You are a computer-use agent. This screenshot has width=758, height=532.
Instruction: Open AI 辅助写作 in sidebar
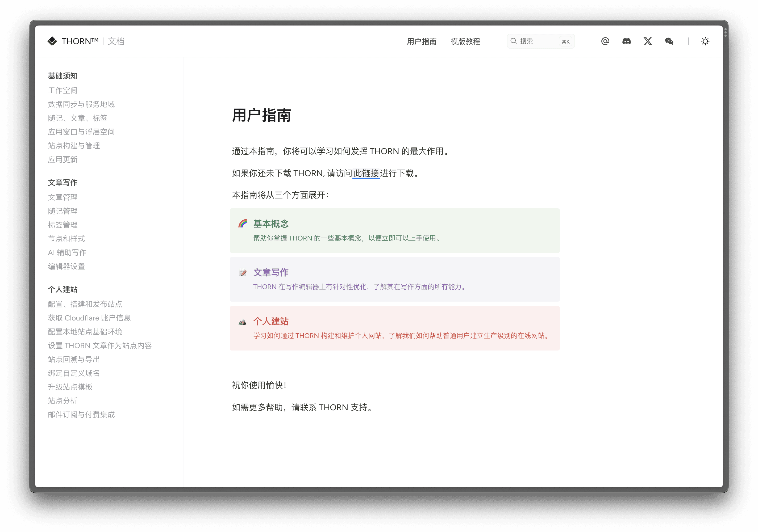pyautogui.click(x=67, y=253)
